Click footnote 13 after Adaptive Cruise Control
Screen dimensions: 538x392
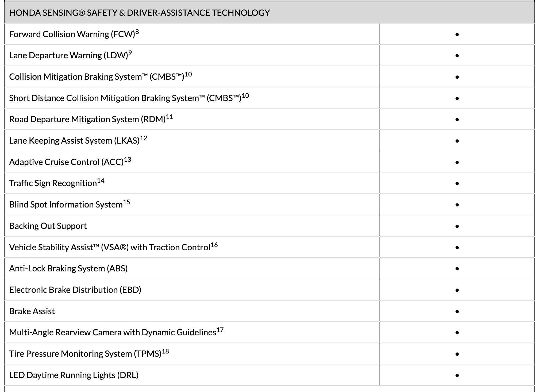click(x=128, y=160)
